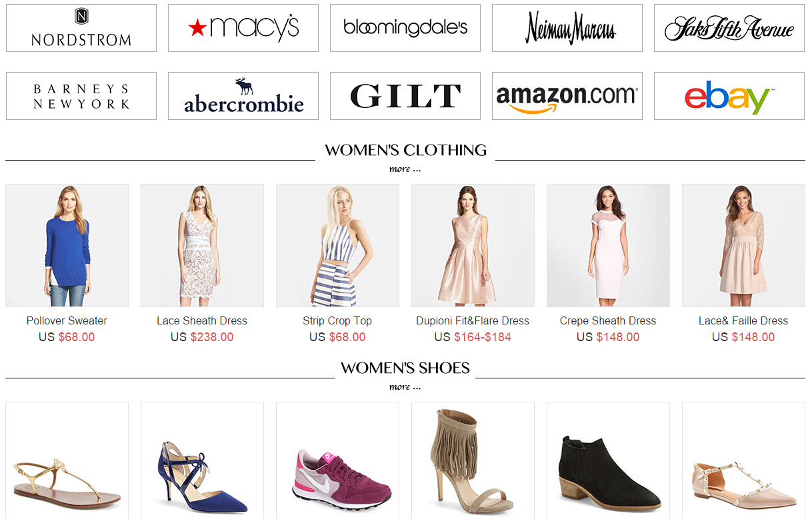Open the Neiman Marcus logo tile
The height and width of the screenshot is (519, 812).
(567, 28)
